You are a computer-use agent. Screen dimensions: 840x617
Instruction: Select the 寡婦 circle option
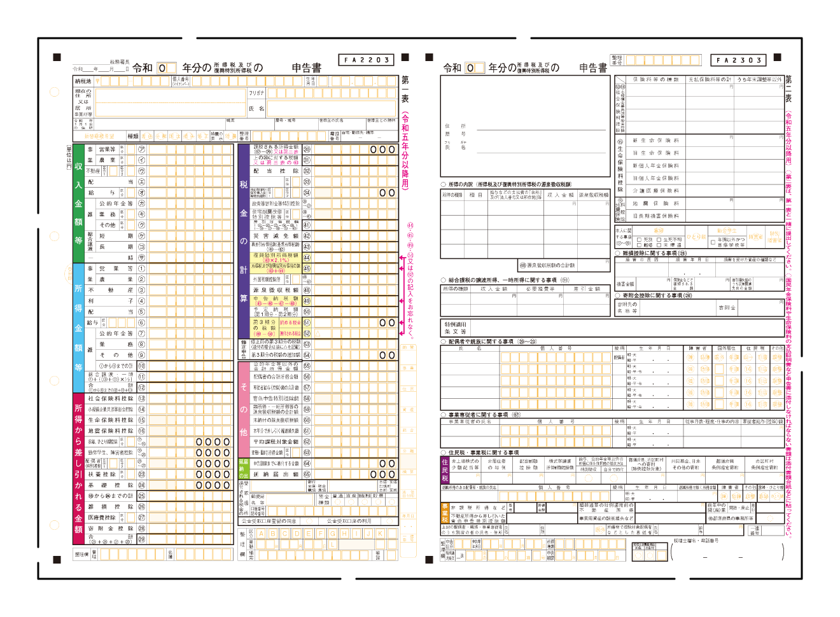click(659, 231)
